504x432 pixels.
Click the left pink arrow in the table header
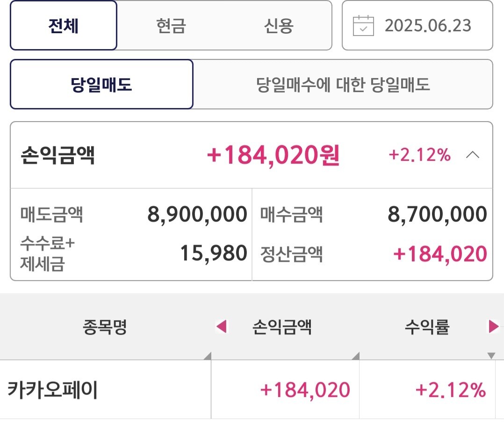pyautogui.click(x=221, y=326)
